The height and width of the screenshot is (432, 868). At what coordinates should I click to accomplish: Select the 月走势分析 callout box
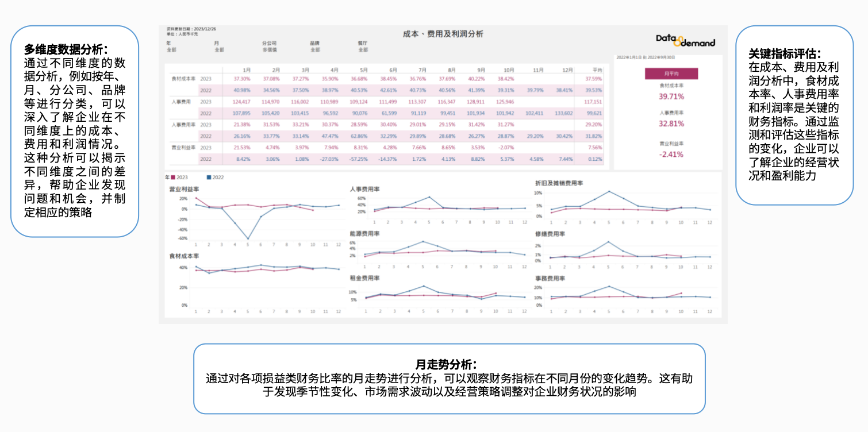(450, 379)
